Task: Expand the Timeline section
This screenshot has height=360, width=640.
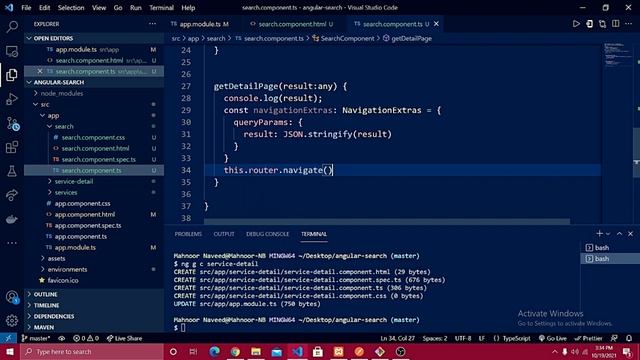Action: (x=46, y=305)
